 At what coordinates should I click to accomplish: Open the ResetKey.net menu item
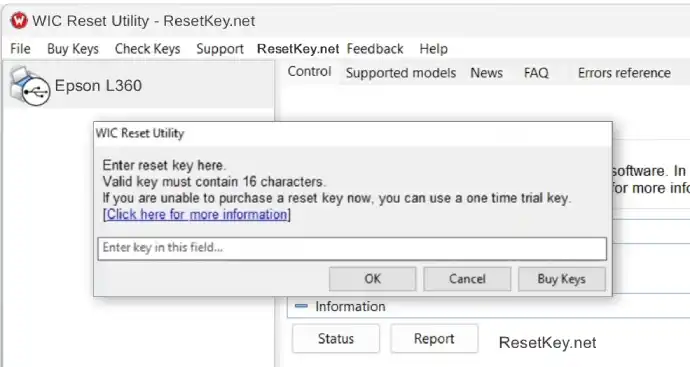coord(298,49)
